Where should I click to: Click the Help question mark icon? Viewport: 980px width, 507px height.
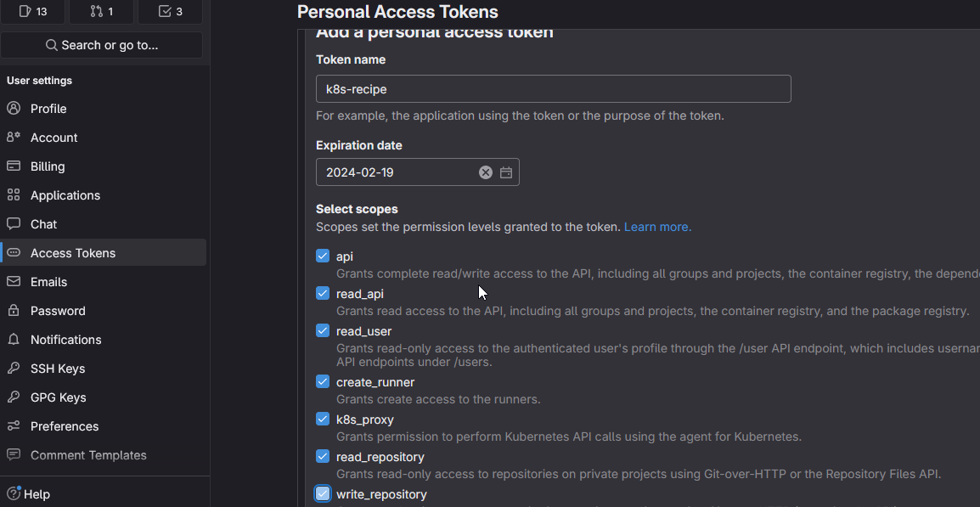(x=14, y=493)
